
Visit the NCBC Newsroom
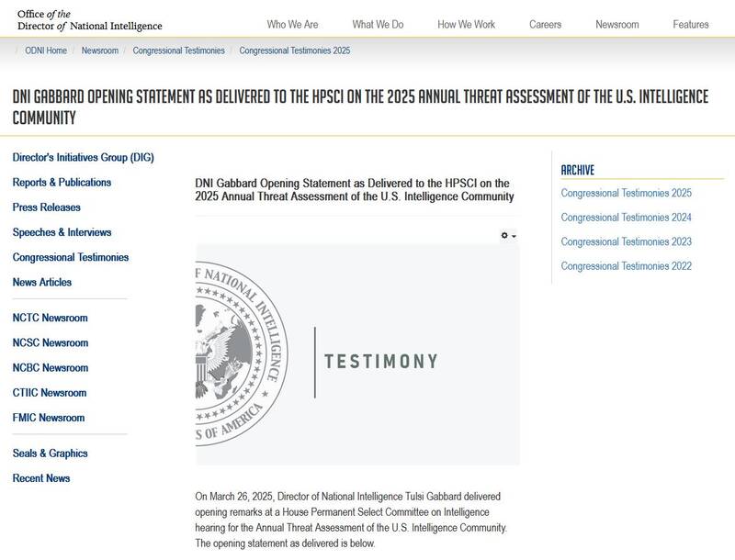[x=51, y=367]
